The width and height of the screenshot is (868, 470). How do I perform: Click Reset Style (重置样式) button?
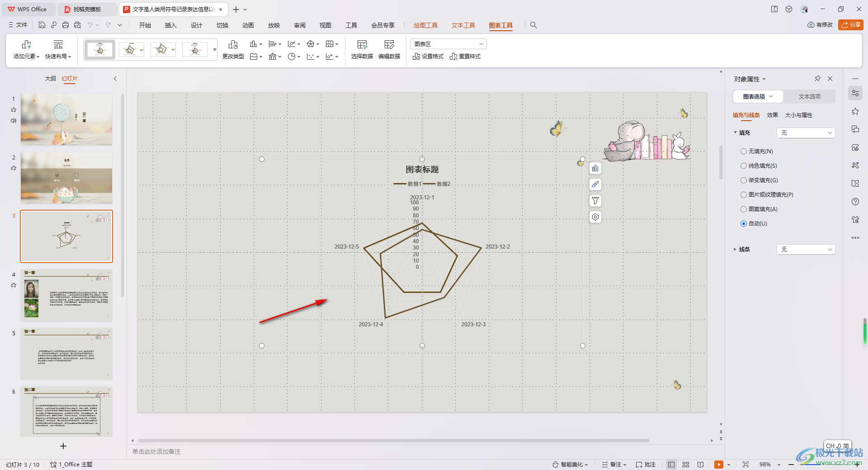point(465,56)
